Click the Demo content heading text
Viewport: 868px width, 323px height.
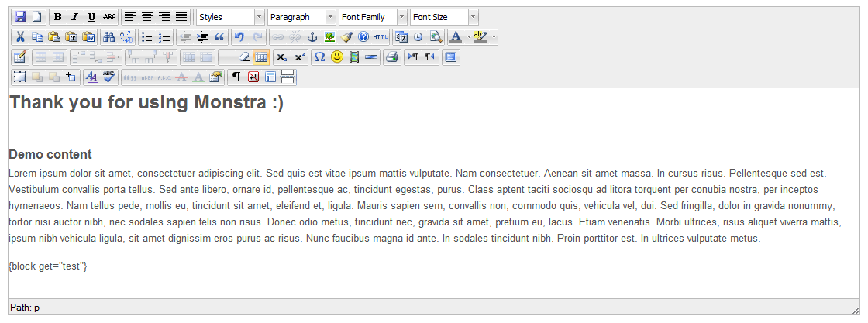pos(50,154)
